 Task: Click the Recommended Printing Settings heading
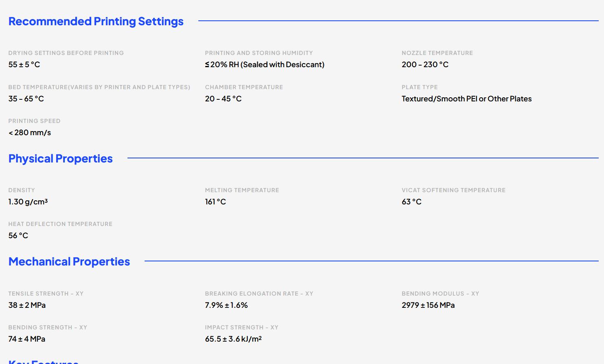(x=96, y=21)
